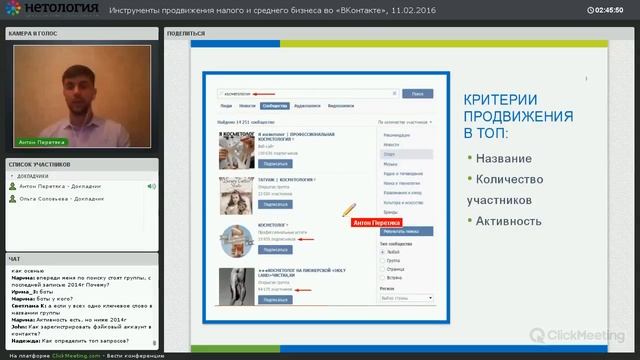Choose the Радио и телевидение category
Image resolution: width=640 pixels, height=360 pixels.
tap(403, 173)
